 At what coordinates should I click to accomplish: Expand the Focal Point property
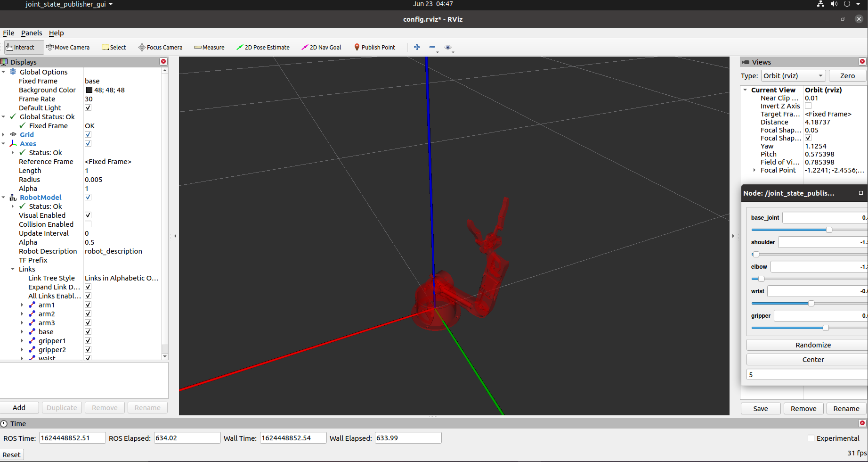tap(754, 170)
